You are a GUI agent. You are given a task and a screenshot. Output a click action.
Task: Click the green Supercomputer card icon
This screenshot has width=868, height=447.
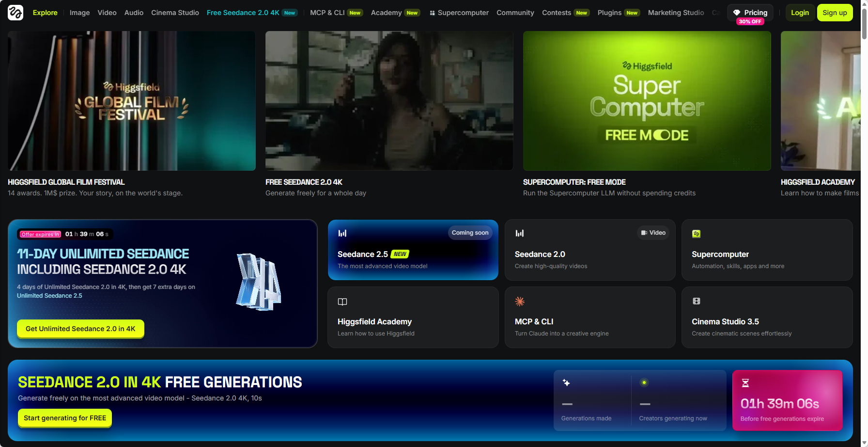tap(697, 234)
